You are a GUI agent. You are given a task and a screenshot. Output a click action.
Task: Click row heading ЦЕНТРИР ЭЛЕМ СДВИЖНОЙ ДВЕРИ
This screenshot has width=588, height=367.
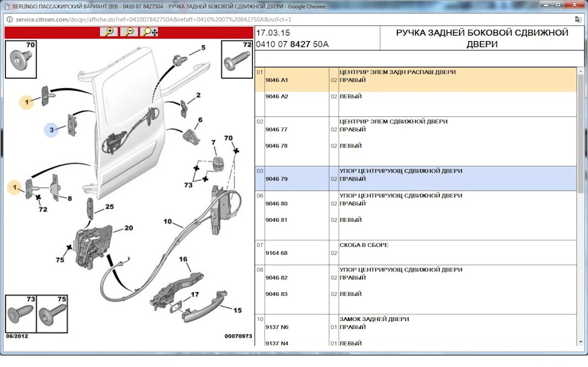pos(393,121)
